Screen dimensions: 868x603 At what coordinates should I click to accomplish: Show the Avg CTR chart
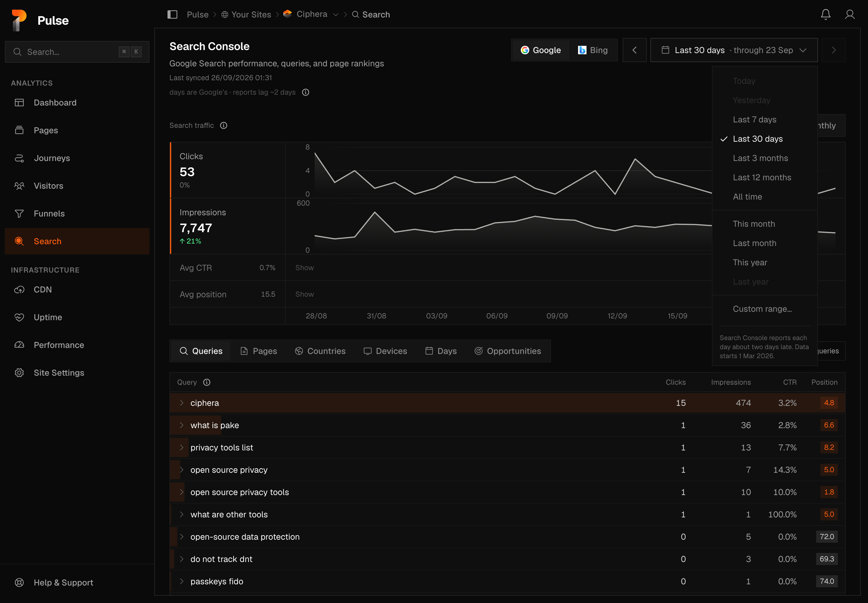pyautogui.click(x=304, y=267)
